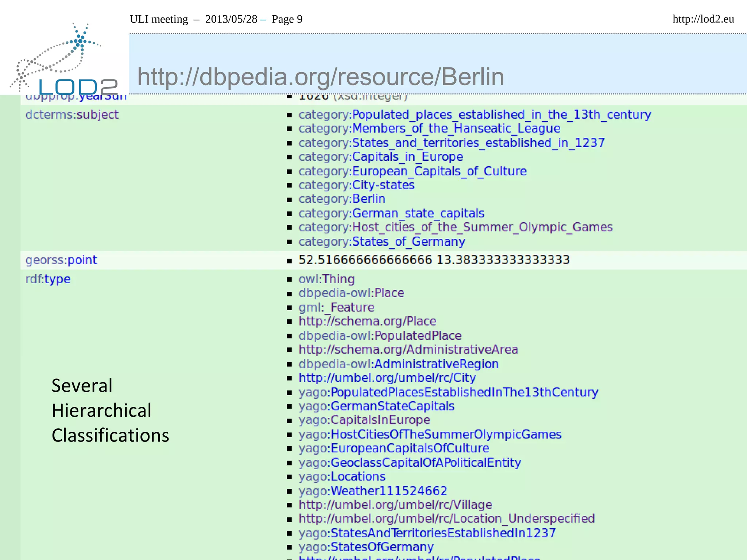Open category:States_of_Germany link
The image size is (747, 560).
coord(382,241)
